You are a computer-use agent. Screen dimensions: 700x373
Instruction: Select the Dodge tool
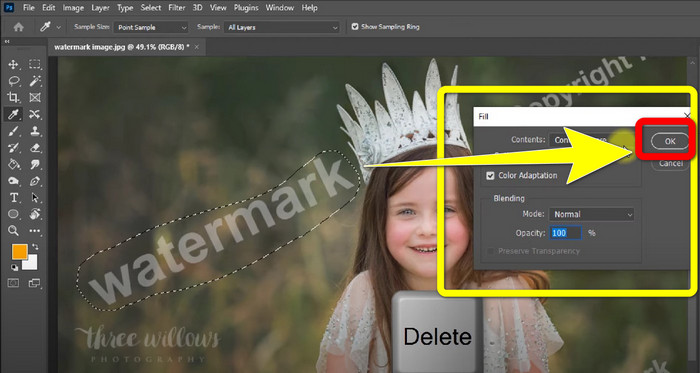click(13, 181)
